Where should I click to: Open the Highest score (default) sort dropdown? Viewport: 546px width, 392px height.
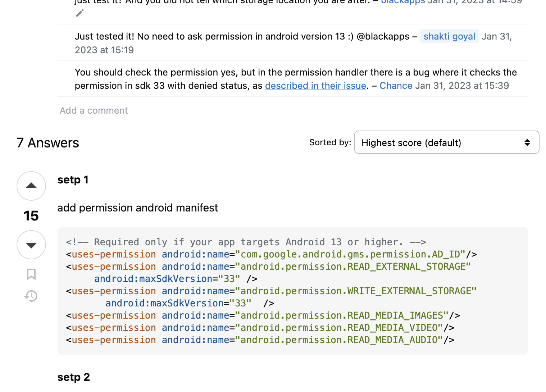tap(447, 142)
